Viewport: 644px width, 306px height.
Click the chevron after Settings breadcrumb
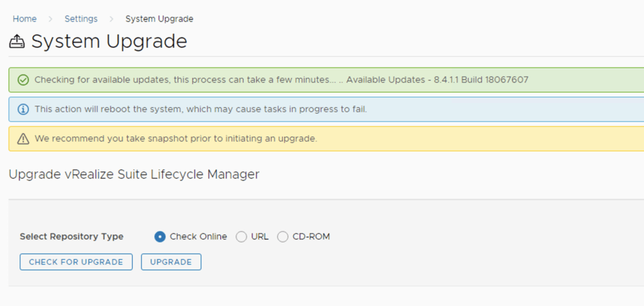111,19
